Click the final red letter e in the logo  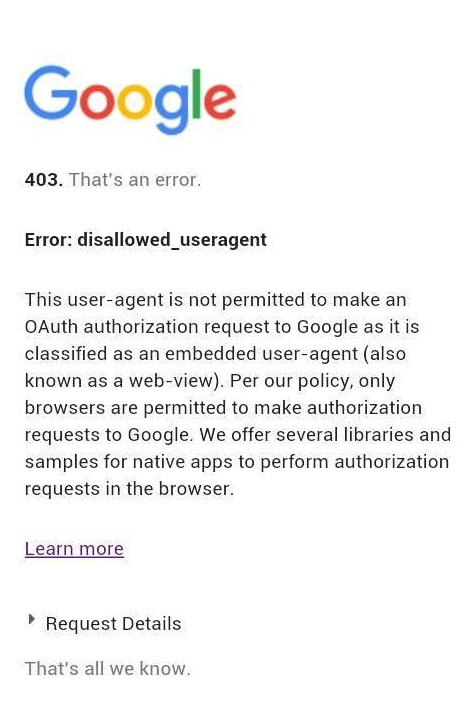coord(220,101)
